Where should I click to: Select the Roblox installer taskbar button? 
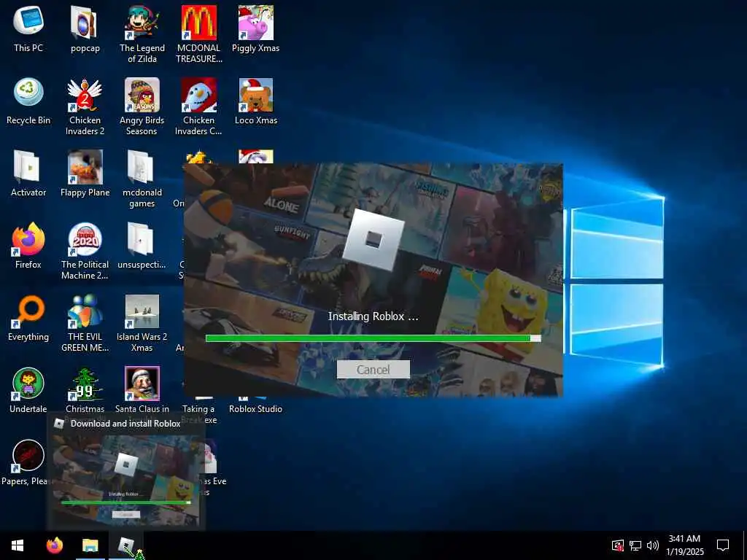[126, 545]
